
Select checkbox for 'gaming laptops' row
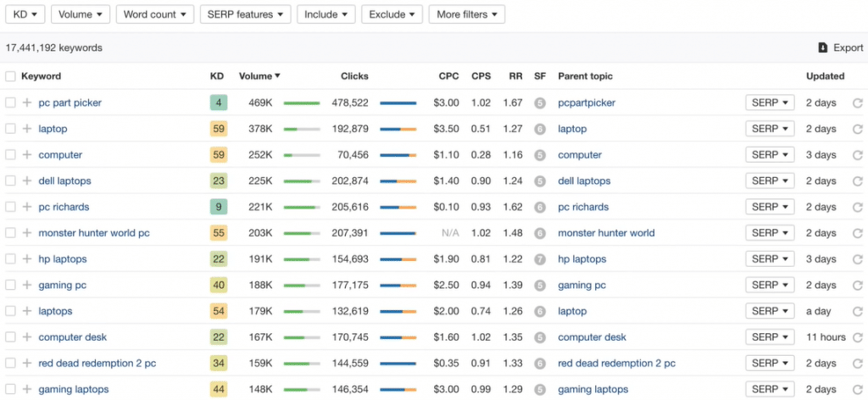pyautogui.click(x=10, y=389)
